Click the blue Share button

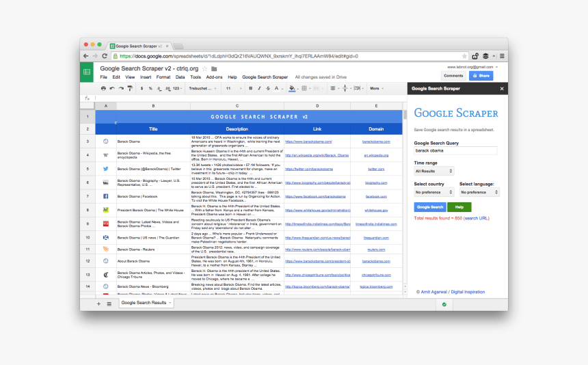coord(481,76)
